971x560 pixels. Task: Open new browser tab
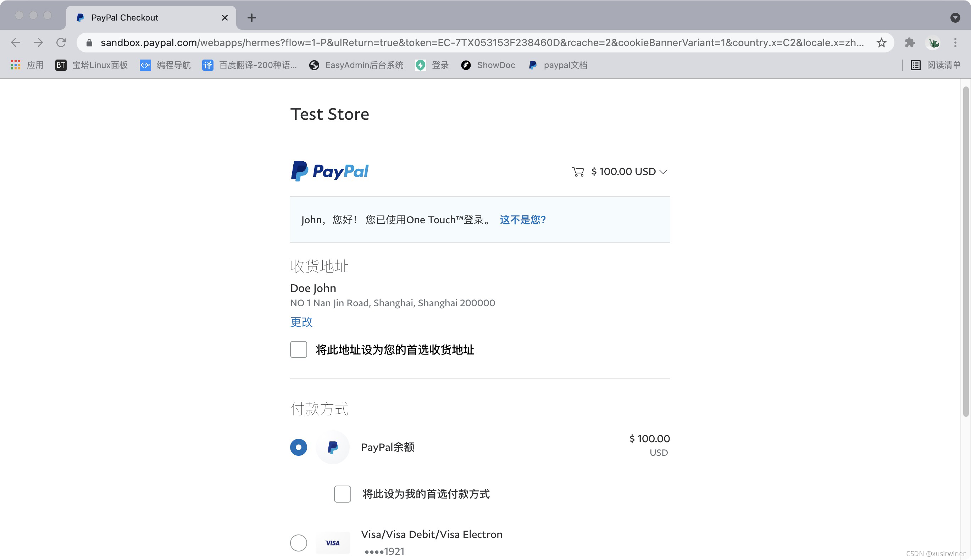pyautogui.click(x=251, y=18)
